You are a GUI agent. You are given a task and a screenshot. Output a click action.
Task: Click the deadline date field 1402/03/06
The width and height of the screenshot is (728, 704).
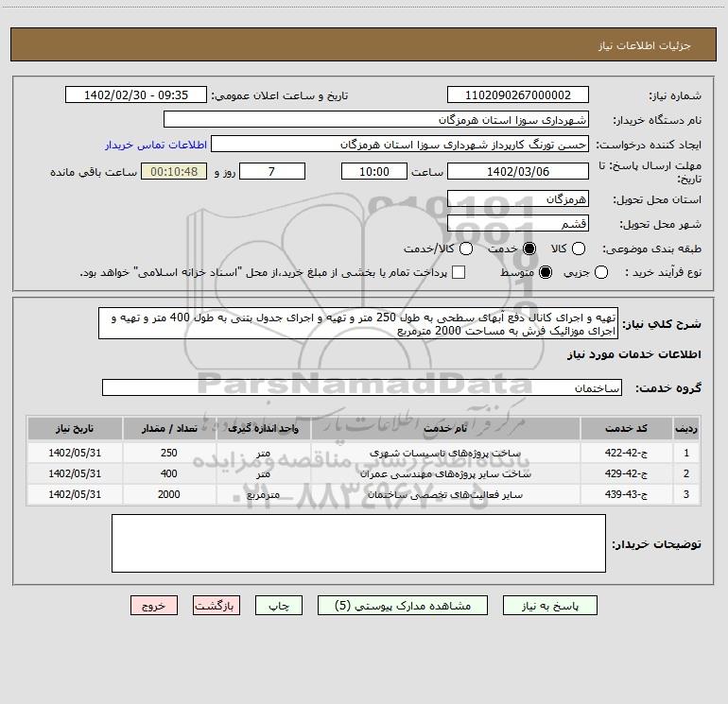pos(518,171)
